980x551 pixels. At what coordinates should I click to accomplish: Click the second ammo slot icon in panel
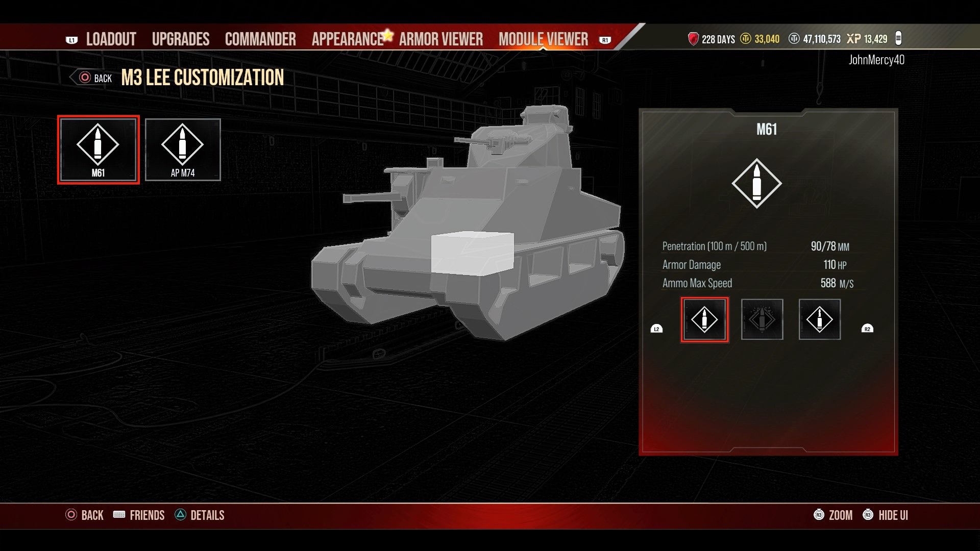(761, 319)
